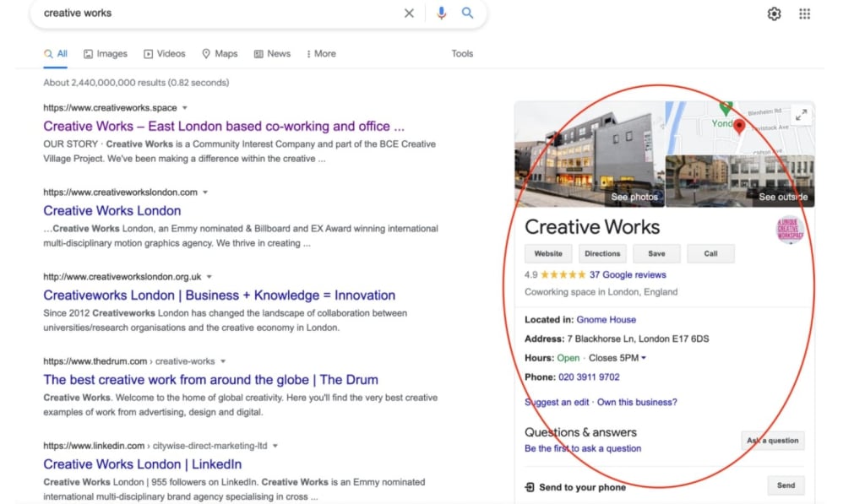Image resolution: width=865 pixels, height=504 pixels.
Task: Open the See outside street view thumbnail
Action: tap(740, 182)
